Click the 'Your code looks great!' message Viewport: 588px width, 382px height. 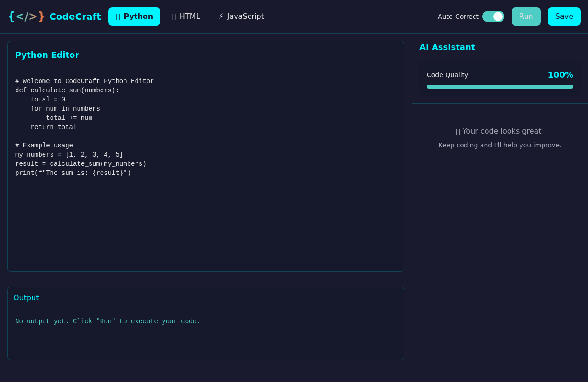500,131
